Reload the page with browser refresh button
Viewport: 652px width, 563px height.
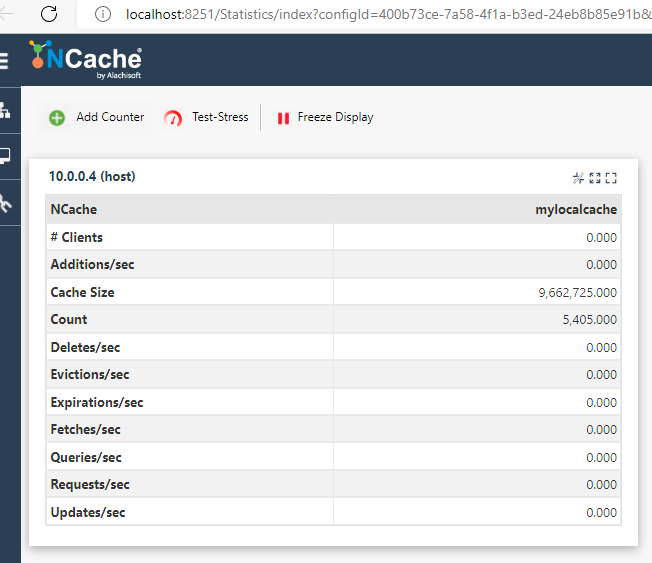[49, 14]
